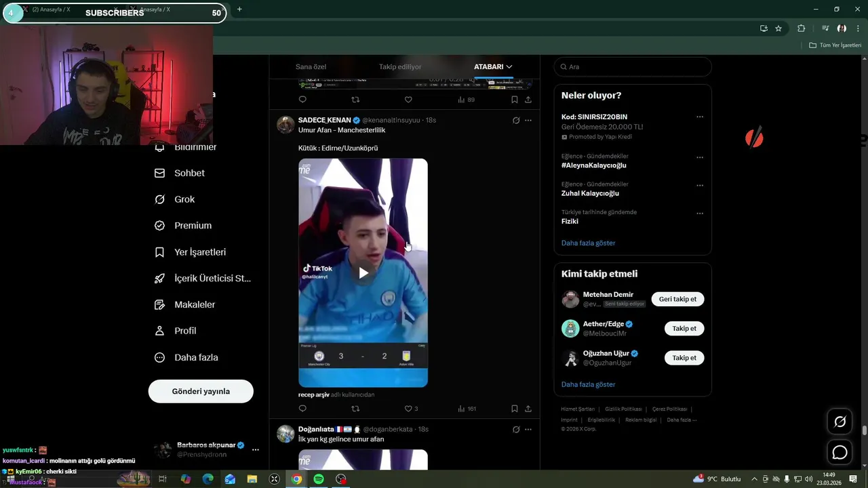
Task: Open Sohbet messages from the sidebar
Action: 180,173
